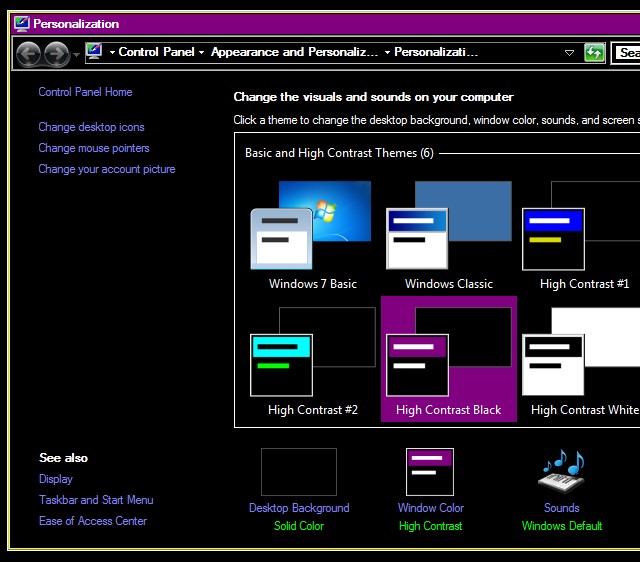Select the Windows 7 Basic theme
Viewport: 640px width, 562px height.
(313, 235)
